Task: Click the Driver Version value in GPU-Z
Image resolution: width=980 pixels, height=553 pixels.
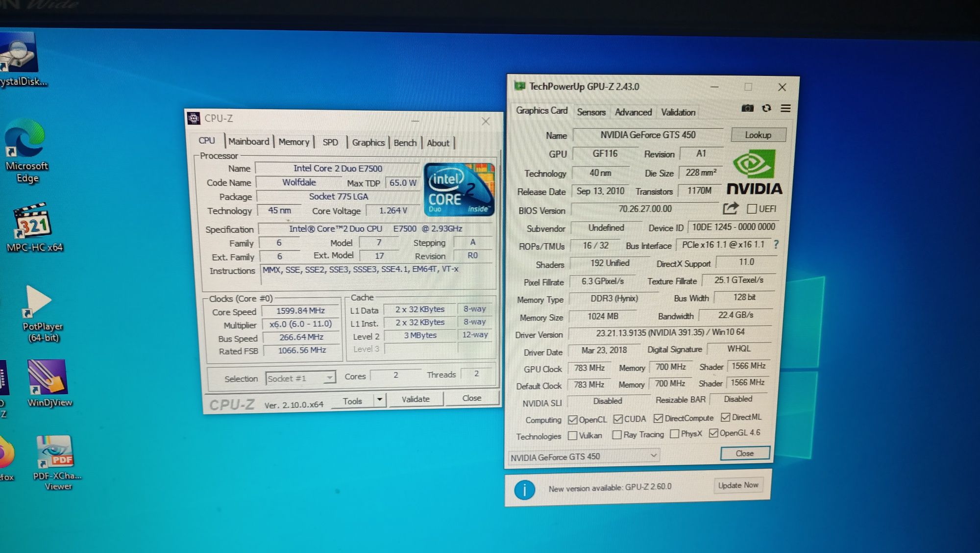Action: (x=670, y=332)
